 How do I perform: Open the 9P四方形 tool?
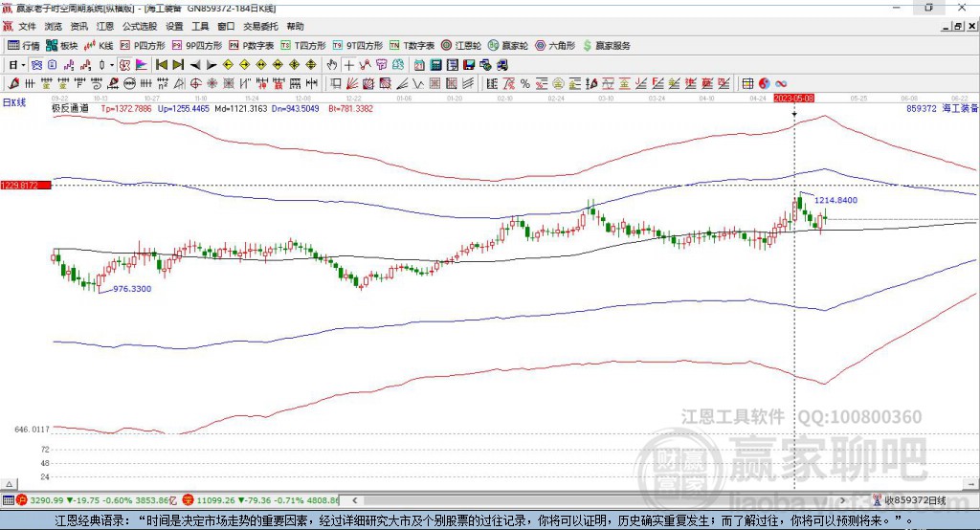(x=197, y=46)
